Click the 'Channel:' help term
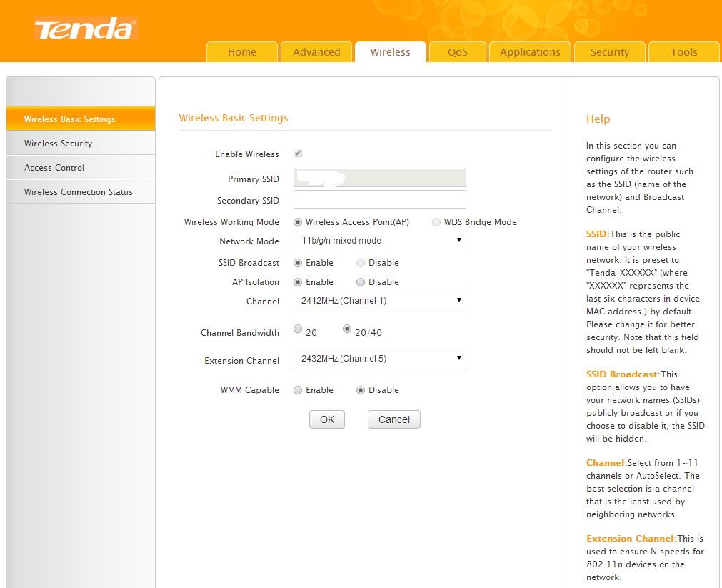Viewport: 722px width, 588px height. 606,463
